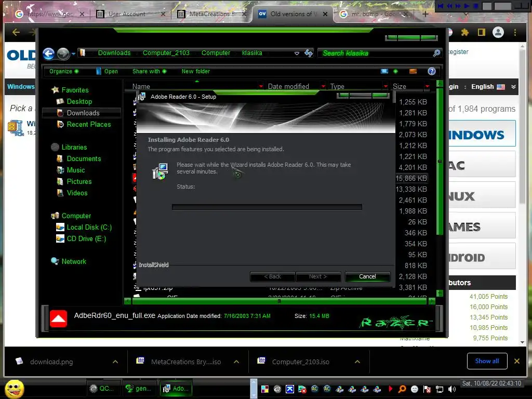This screenshot has height=399, width=532.
Task: Click the magnifier icon in Search klasika box
Action: coord(436,53)
